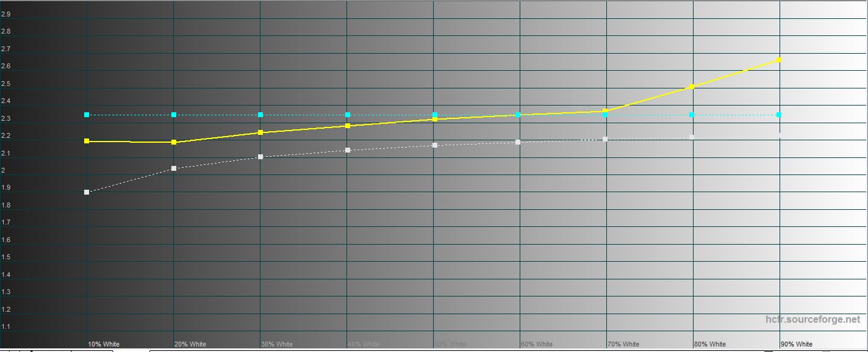Click the '20% White' axis label

[x=190, y=344]
